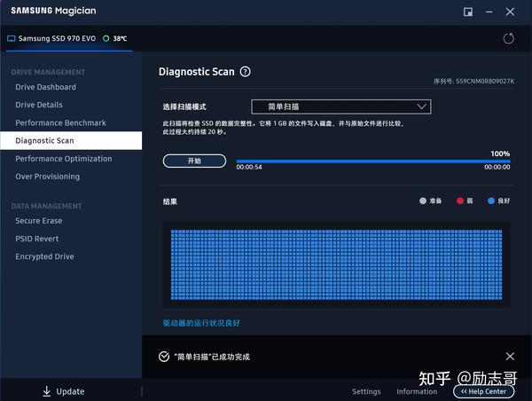Click the 38℃ temperature reading
Viewport: 532px width, 401px height.
[x=120, y=38]
